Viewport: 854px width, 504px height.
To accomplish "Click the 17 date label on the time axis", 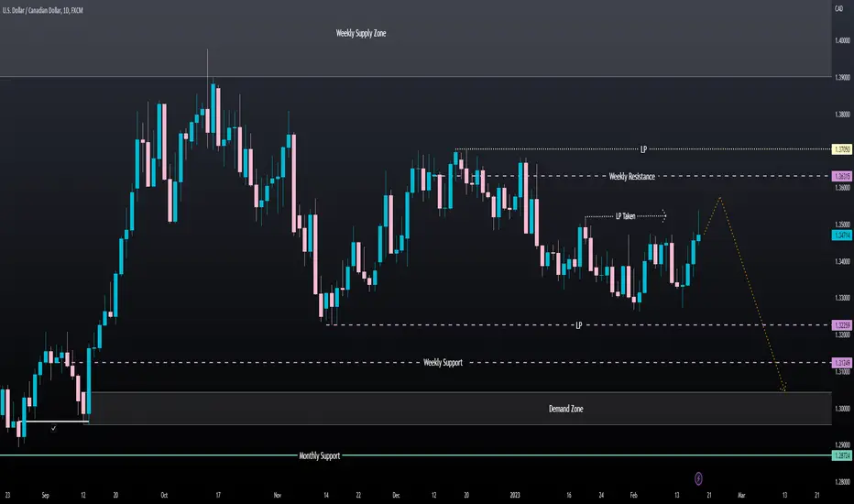I will [218, 495].
